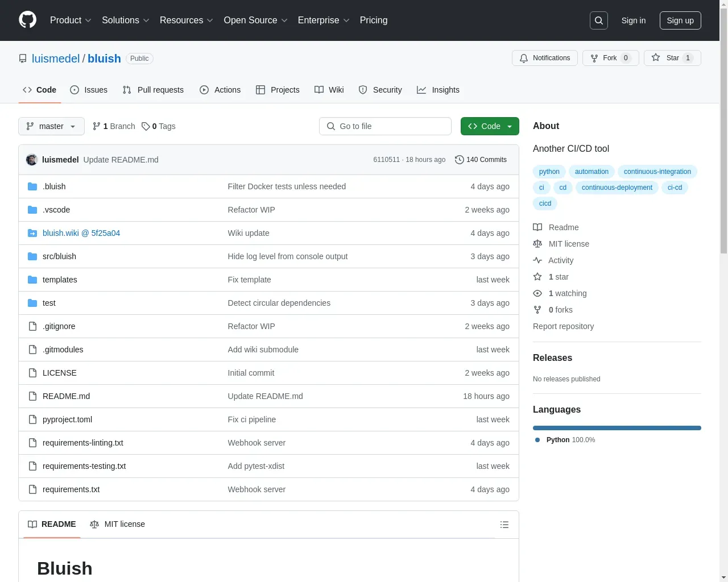This screenshot has width=728, height=582.
Task: Switch to the Wiki tab
Action: click(x=329, y=90)
